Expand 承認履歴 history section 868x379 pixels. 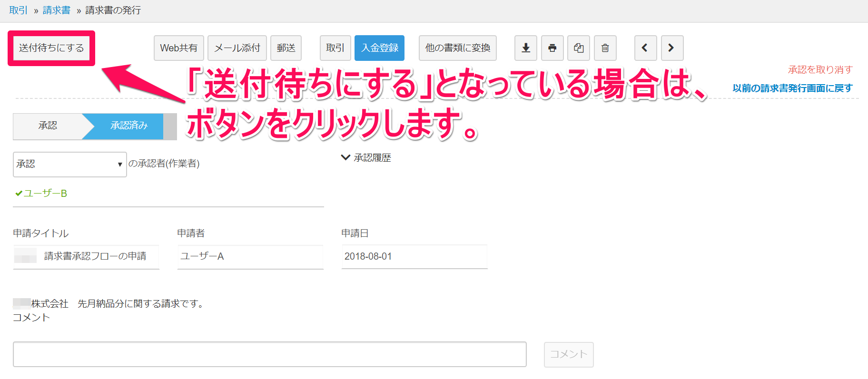(x=366, y=158)
